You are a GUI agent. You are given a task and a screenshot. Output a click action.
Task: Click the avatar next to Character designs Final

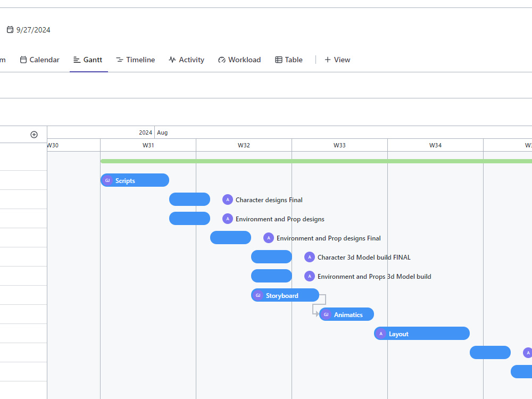(x=228, y=200)
